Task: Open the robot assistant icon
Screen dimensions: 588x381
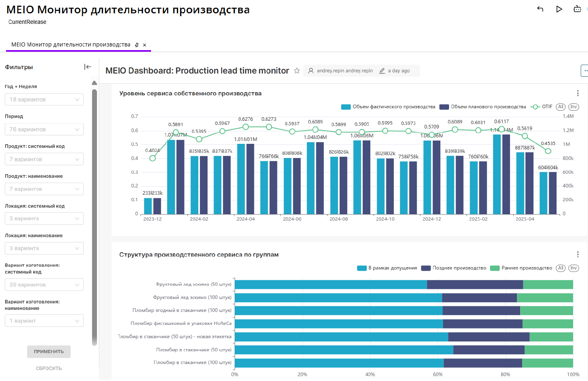Action: point(577,9)
